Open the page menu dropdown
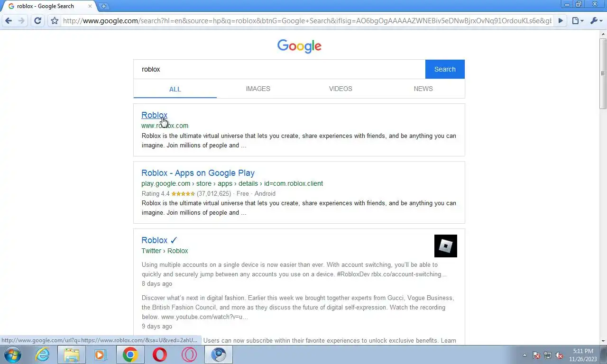This screenshot has height=364, width=607. (x=577, y=21)
